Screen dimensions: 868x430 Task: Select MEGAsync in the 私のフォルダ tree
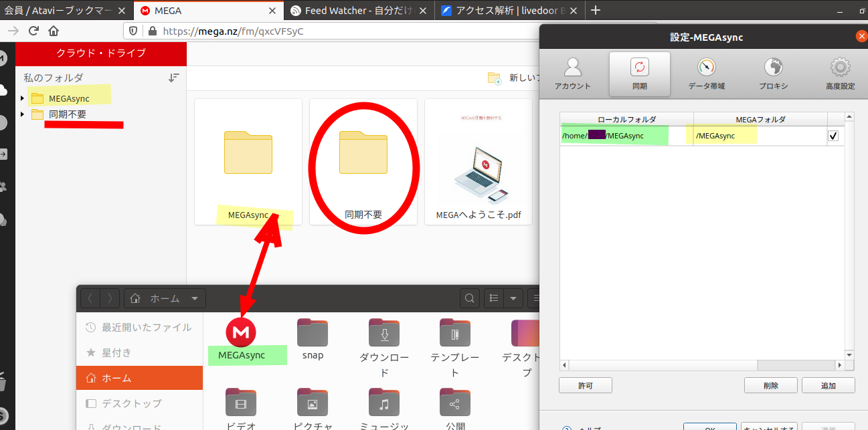(68, 98)
